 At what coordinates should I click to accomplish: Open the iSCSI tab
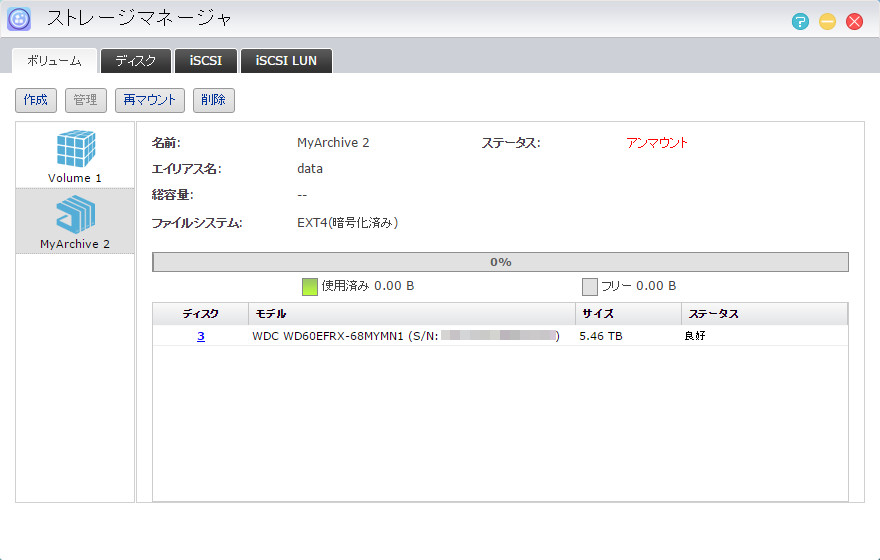click(x=205, y=61)
